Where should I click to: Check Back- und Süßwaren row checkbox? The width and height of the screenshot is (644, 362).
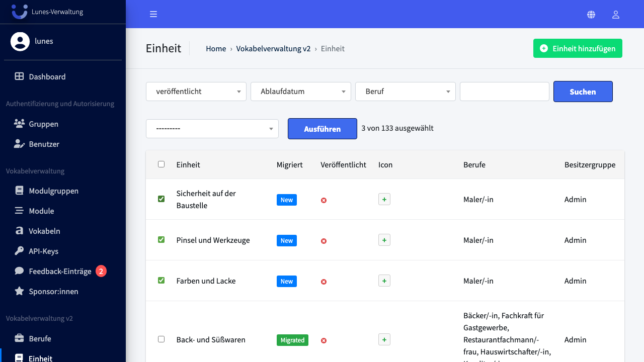161,339
